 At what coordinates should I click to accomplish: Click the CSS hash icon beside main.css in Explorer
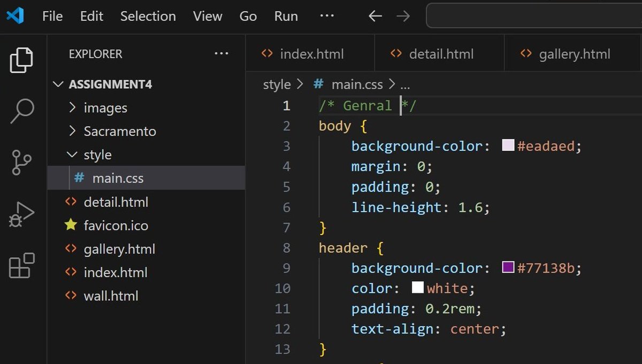pyautogui.click(x=79, y=178)
